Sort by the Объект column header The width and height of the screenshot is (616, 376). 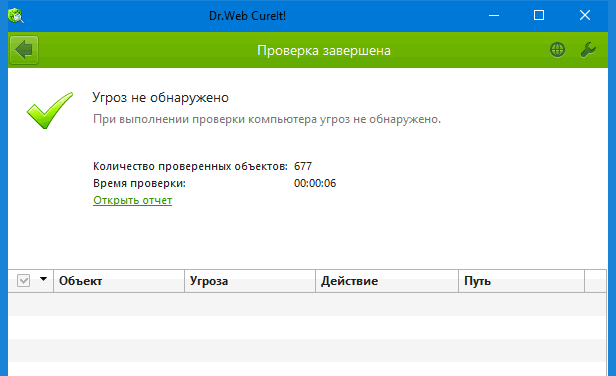pyautogui.click(x=119, y=281)
